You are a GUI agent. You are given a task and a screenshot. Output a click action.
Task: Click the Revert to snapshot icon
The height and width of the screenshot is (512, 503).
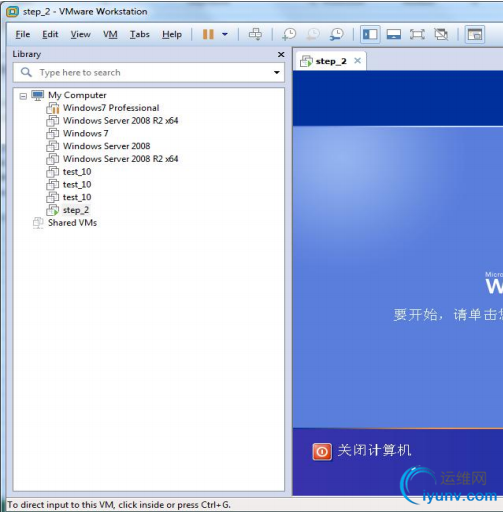click(x=313, y=34)
